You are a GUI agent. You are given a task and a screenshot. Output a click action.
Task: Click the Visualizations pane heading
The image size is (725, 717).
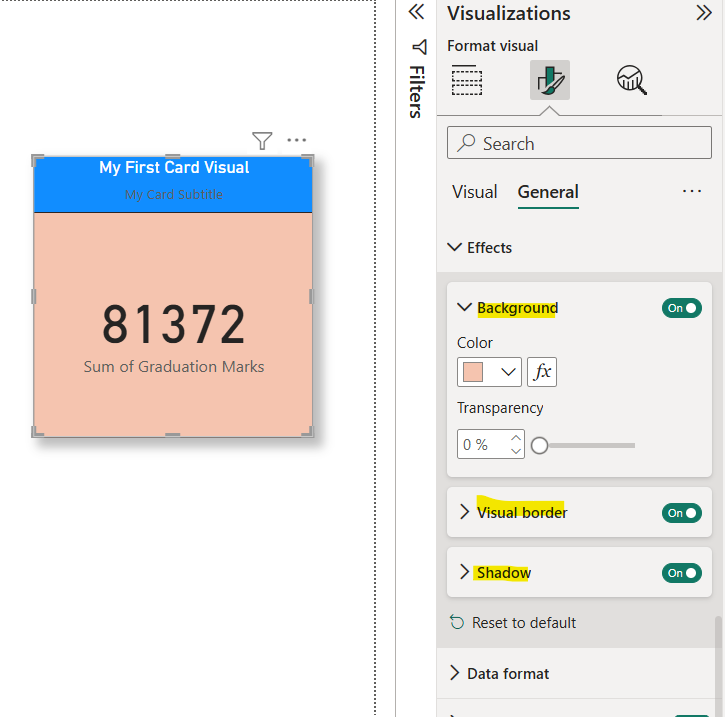point(509,13)
